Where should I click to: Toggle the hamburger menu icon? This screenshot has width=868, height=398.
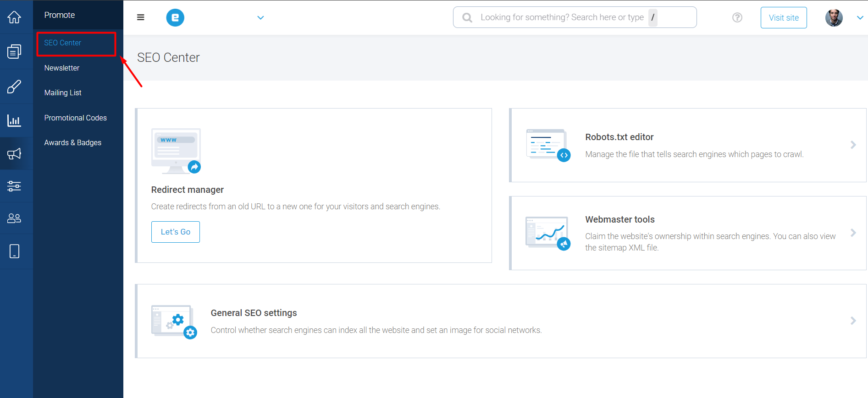click(x=141, y=17)
